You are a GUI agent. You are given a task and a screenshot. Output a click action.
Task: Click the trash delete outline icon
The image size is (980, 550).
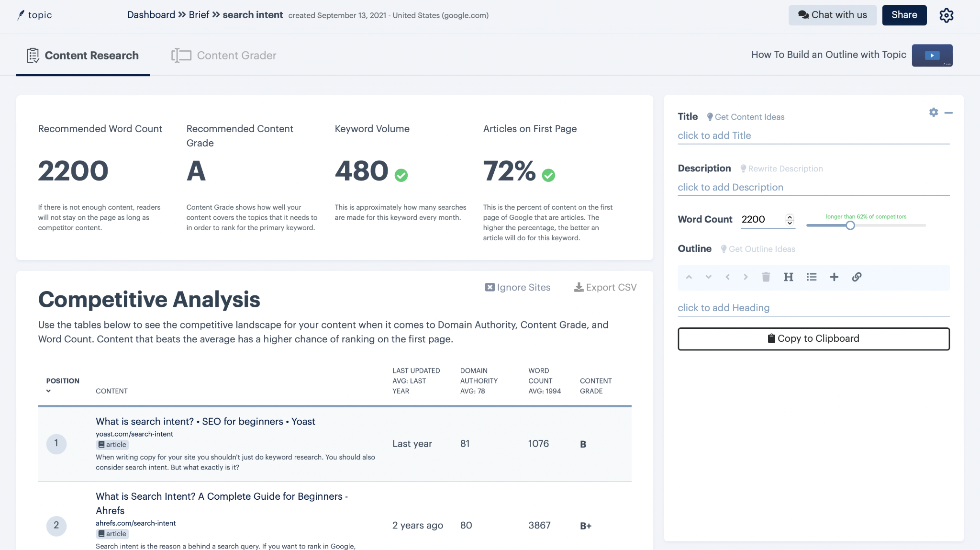(766, 277)
